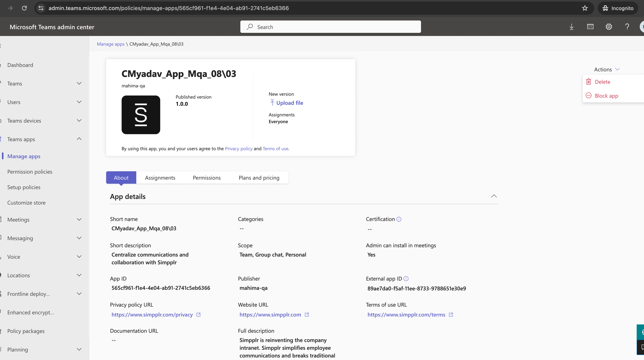
Task: Click the help question mark icon
Action: (x=627, y=27)
